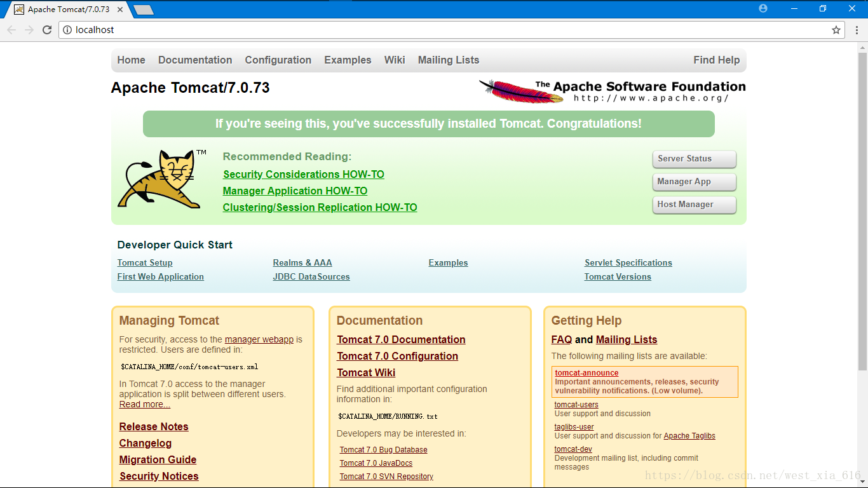Viewport: 868px width, 488px height.
Task: Click scrollbar up arrow
Action: pyautogui.click(x=862, y=47)
